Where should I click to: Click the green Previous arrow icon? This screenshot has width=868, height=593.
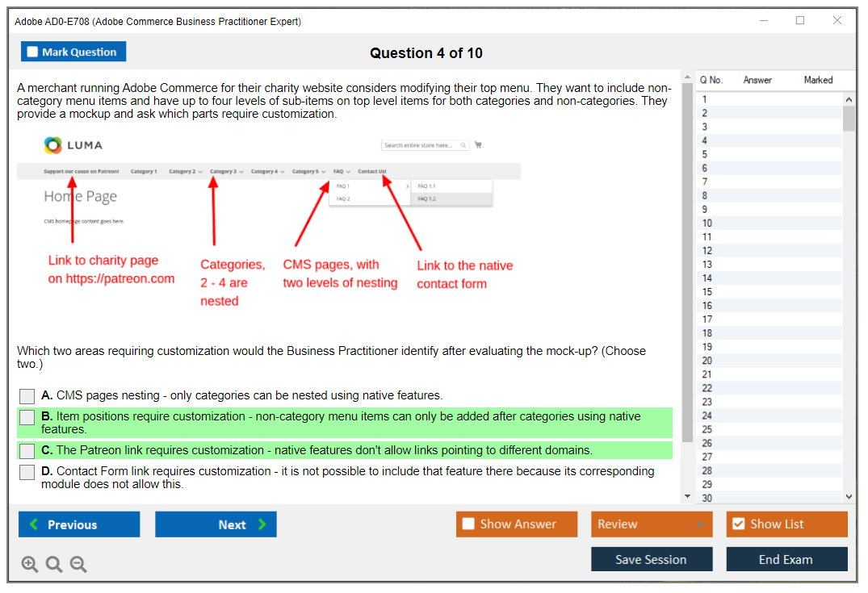click(x=34, y=524)
